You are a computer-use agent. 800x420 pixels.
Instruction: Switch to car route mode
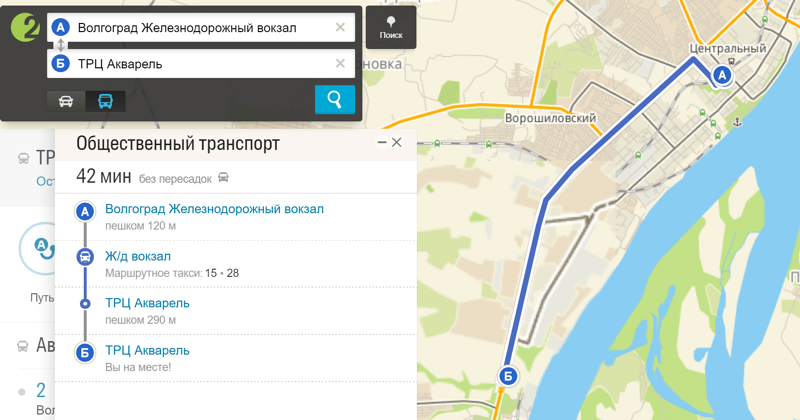point(66,101)
